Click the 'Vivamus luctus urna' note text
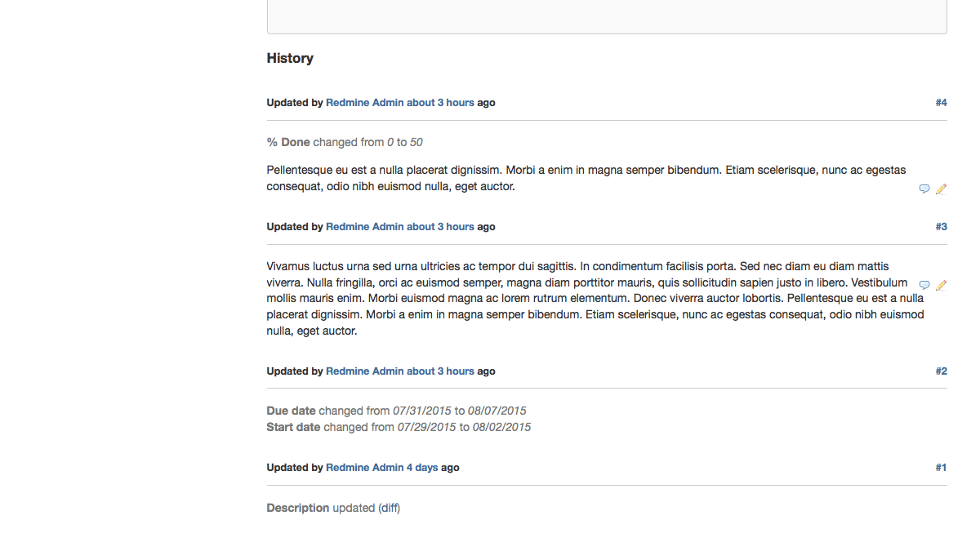 [x=595, y=299]
